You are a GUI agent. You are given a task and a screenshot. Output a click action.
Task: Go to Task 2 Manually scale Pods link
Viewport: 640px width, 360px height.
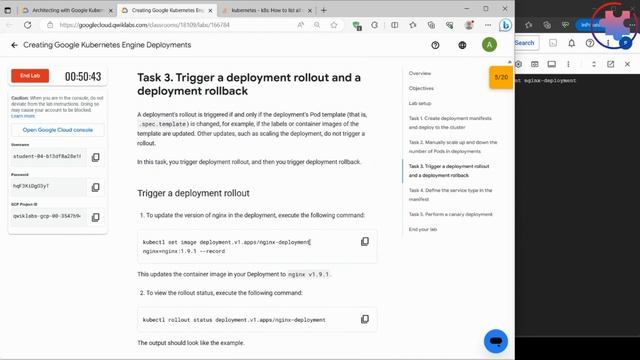point(453,147)
